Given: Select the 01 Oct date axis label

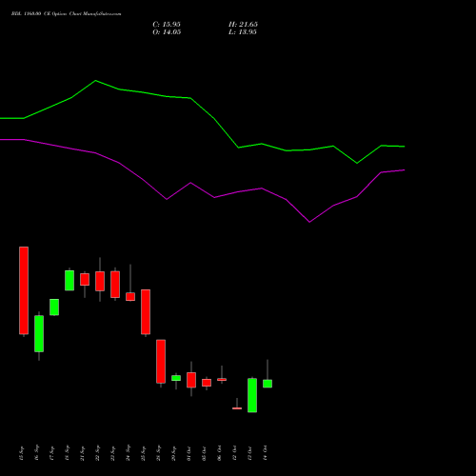Looking at the screenshot, I should [189, 453].
